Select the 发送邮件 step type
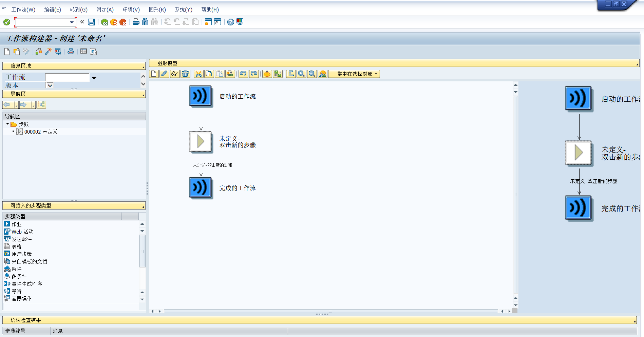This screenshot has width=644, height=337. pos(22,239)
